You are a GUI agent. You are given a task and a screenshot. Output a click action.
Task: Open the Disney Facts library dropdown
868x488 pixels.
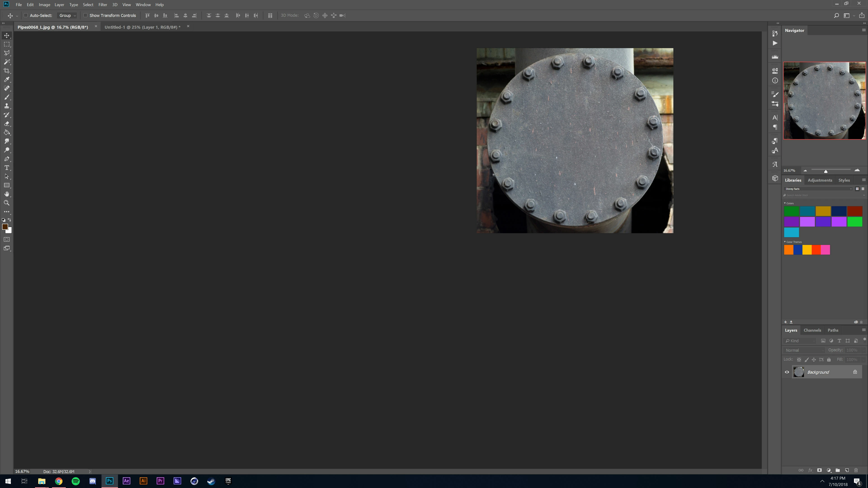(x=818, y=189)
